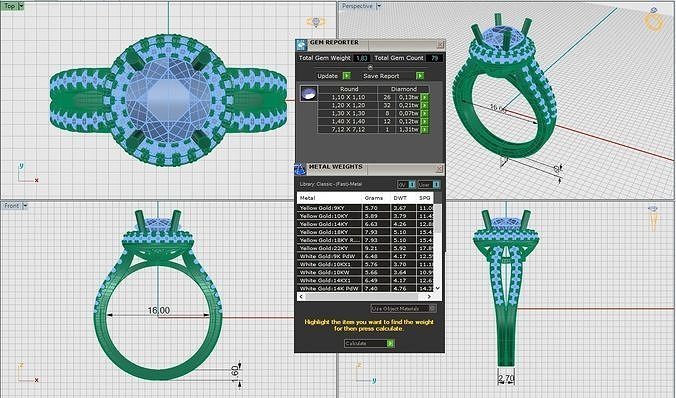
Task: Select the White Gold:10KX1 row
Action: (365, 264)
